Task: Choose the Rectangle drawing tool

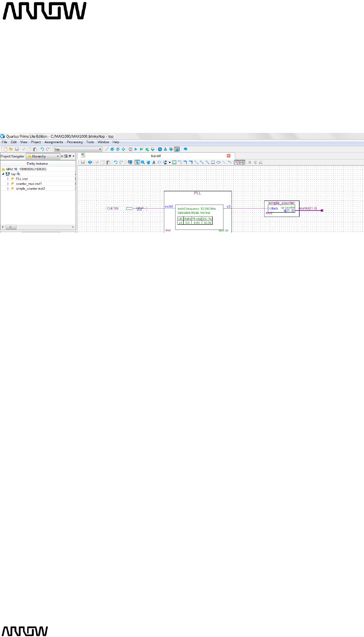Action: [213, 162]
